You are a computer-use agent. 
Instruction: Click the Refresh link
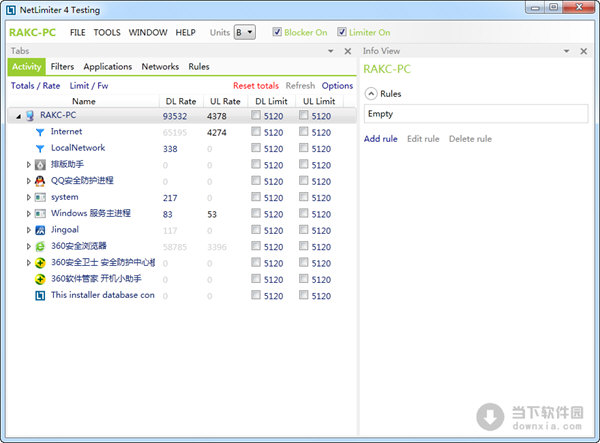[x=300, y=86]
